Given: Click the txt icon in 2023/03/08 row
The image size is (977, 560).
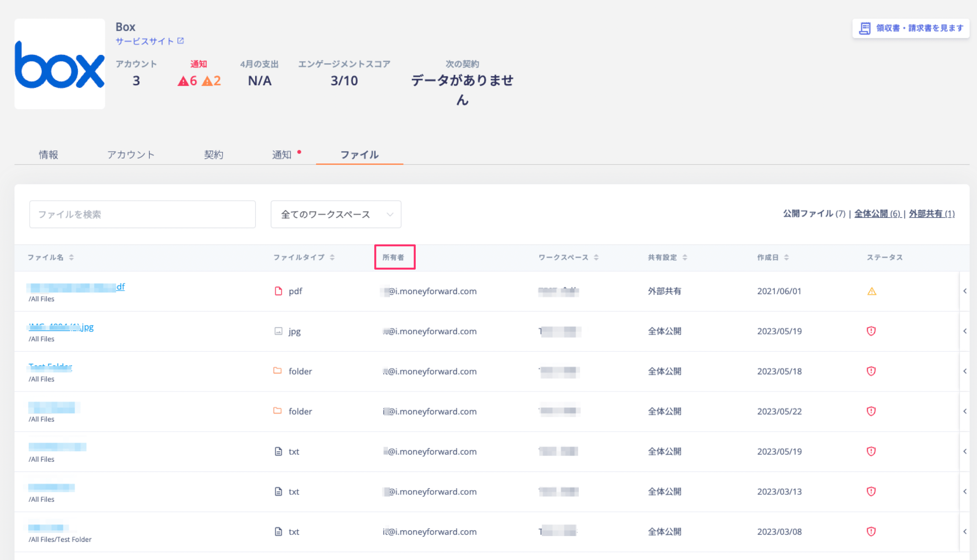Looking at the screenshot, I should click(x=278, y=532).
